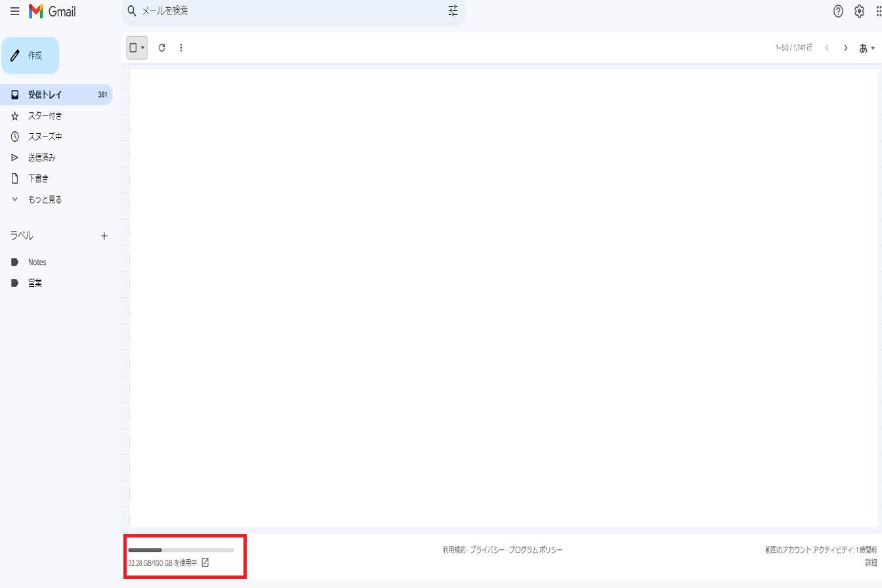Click the 作成 compose button
Viewport: 882px width, 588px height.
[30, 56]
